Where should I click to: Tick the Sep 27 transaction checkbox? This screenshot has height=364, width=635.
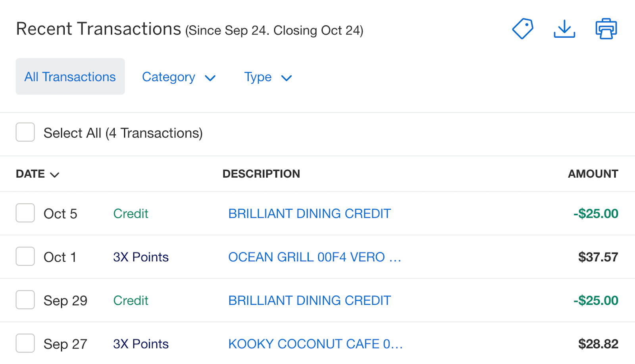tap(25, 343)
